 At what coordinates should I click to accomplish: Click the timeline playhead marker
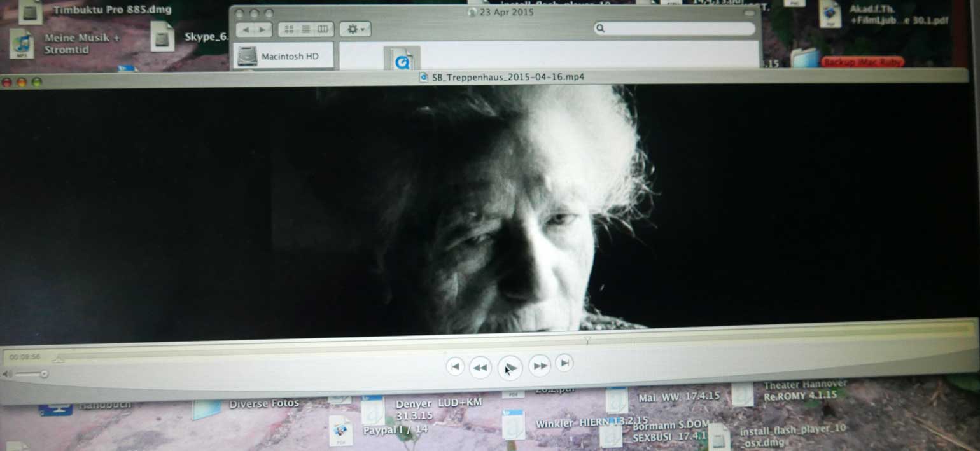click(x=58, y=359)
